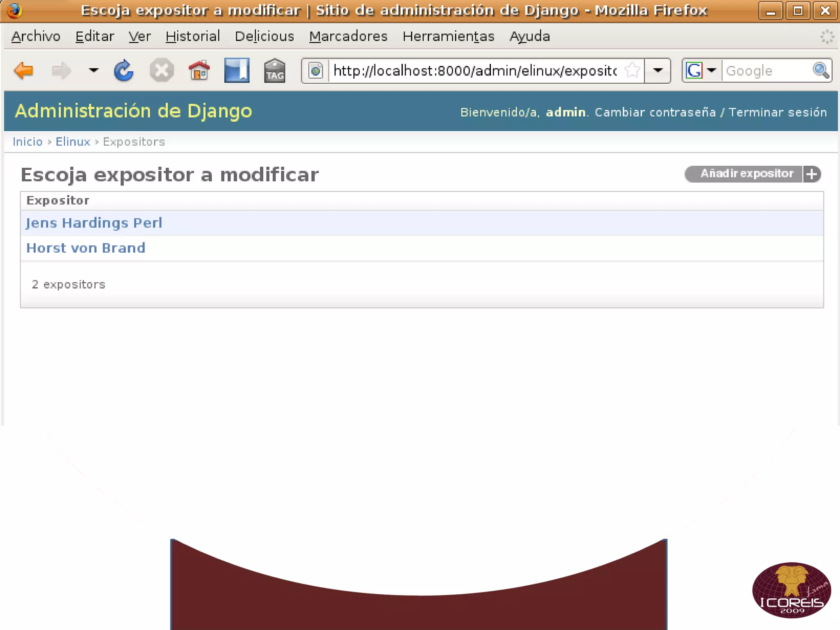Focus the Google search field

[766, 71]
